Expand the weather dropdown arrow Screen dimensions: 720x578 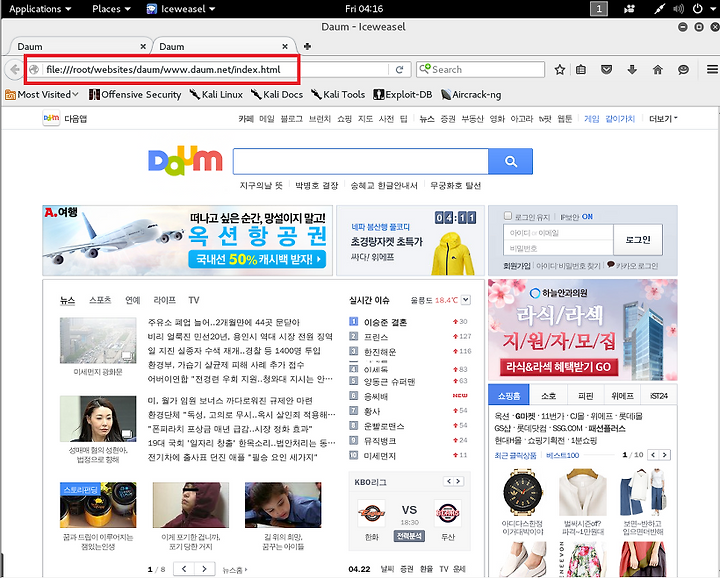[x=466, y=300]
